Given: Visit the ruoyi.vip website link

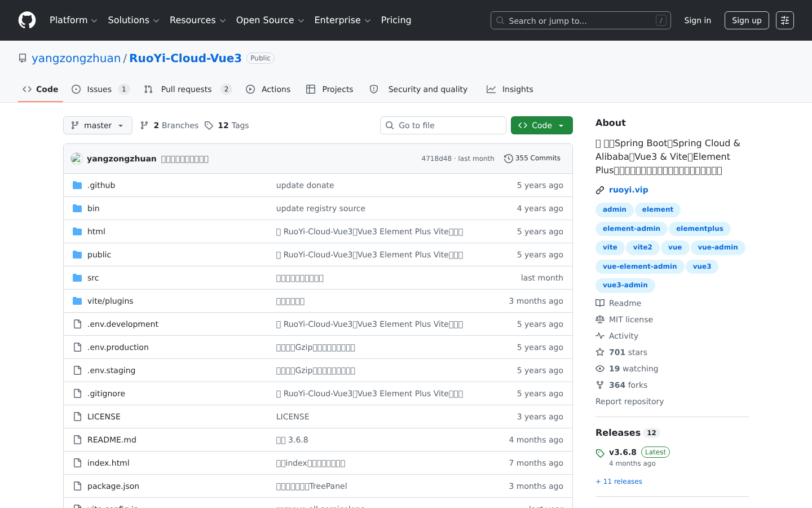Looking at the screenshot, I should pos(628,190).
